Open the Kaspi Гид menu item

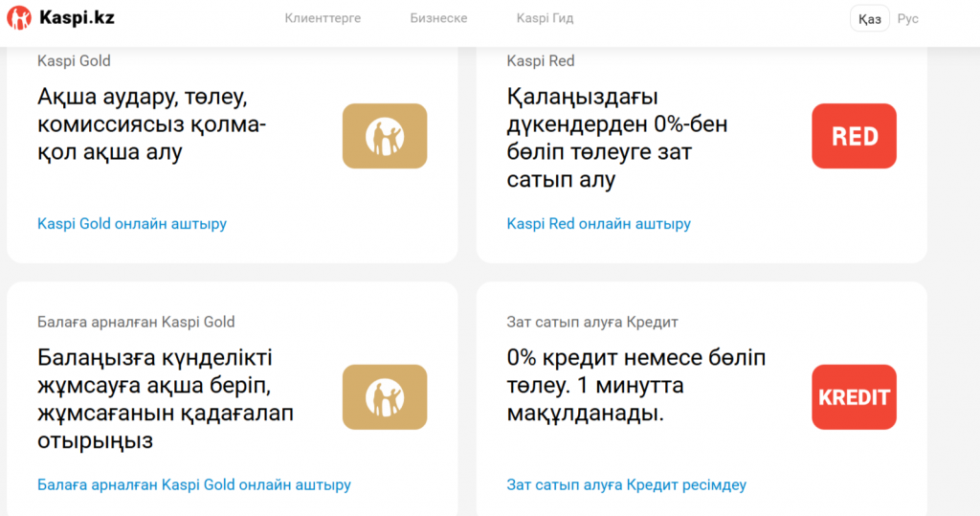point(545,19)
